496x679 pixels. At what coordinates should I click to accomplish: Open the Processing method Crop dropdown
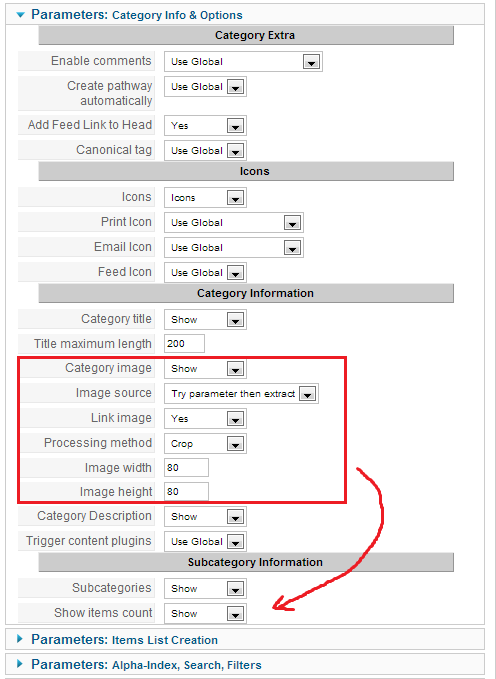tap(205, 444)
